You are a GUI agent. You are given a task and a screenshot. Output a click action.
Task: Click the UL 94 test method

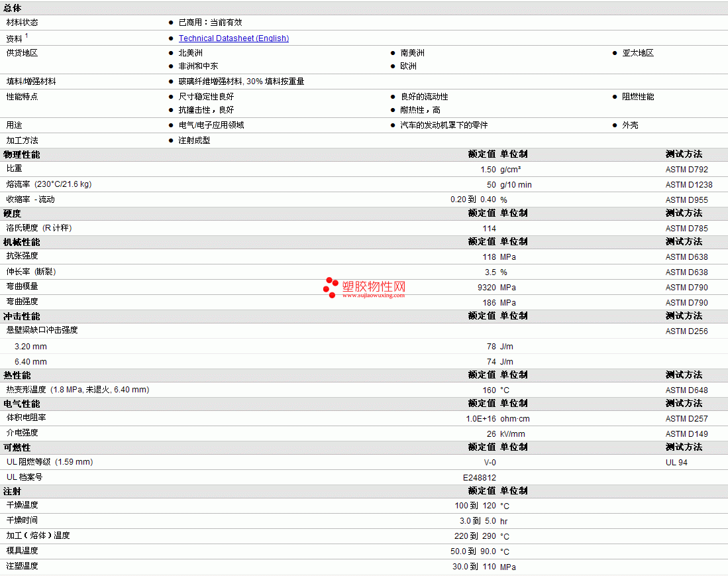coord(676,463)
